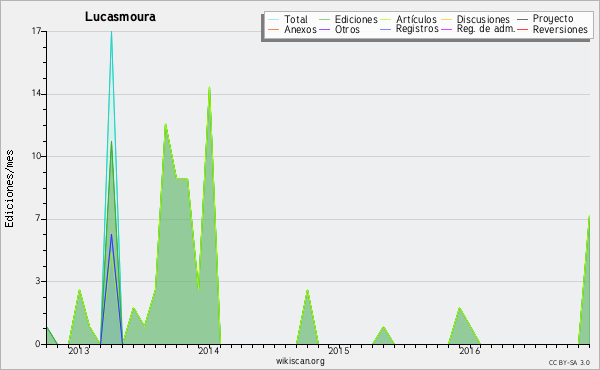Click the red Reversiones color line swatch
The width and height of the screenshot is (600, 370).
[x=522, y=29]
